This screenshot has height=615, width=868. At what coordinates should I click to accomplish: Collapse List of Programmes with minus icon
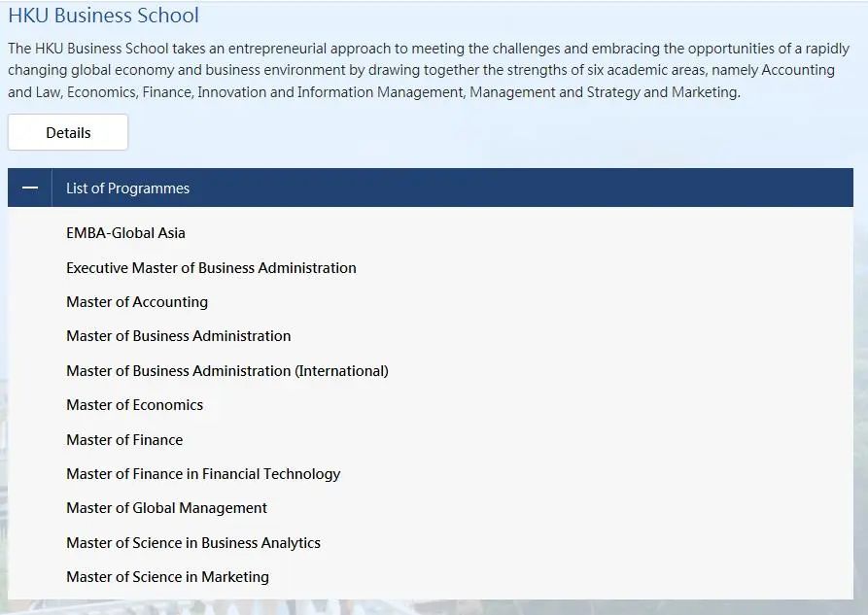[30, 188]
